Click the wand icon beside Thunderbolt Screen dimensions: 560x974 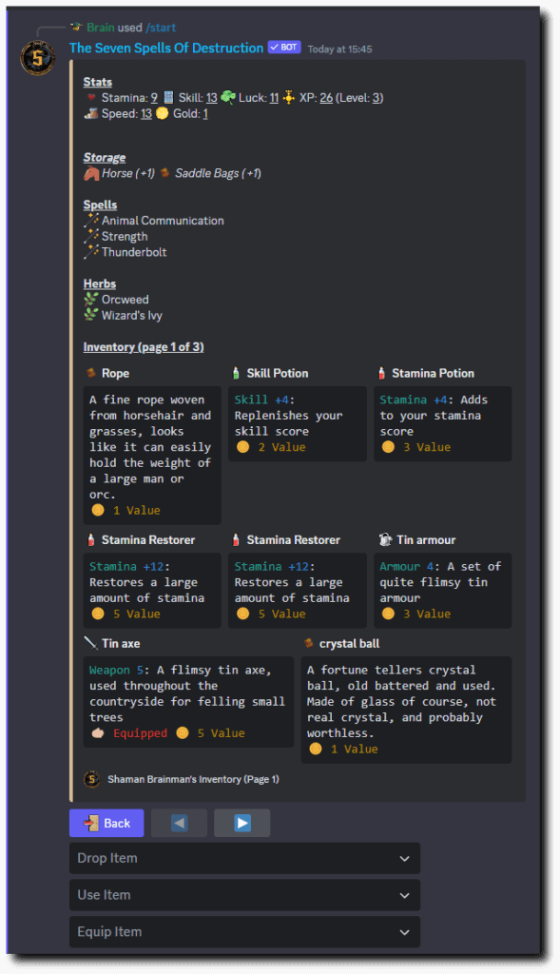[x=91, y=251]
